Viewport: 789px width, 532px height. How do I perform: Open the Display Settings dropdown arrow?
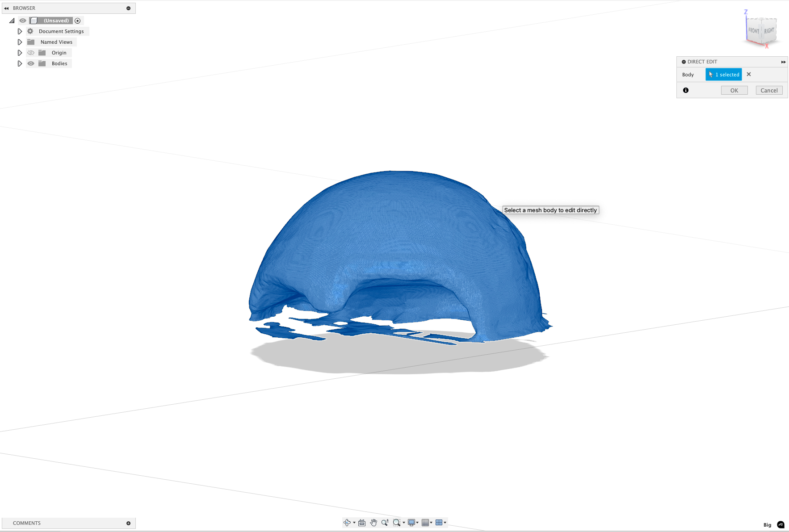click(417, 523)
